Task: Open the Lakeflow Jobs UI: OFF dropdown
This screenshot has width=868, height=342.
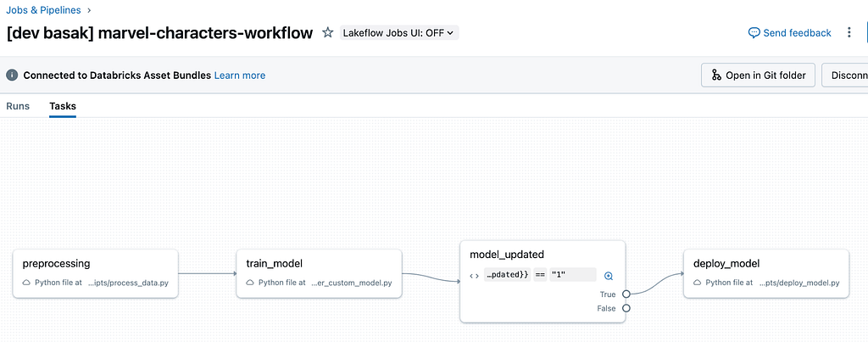Action: pyautogui.click(x=399, y=33)
